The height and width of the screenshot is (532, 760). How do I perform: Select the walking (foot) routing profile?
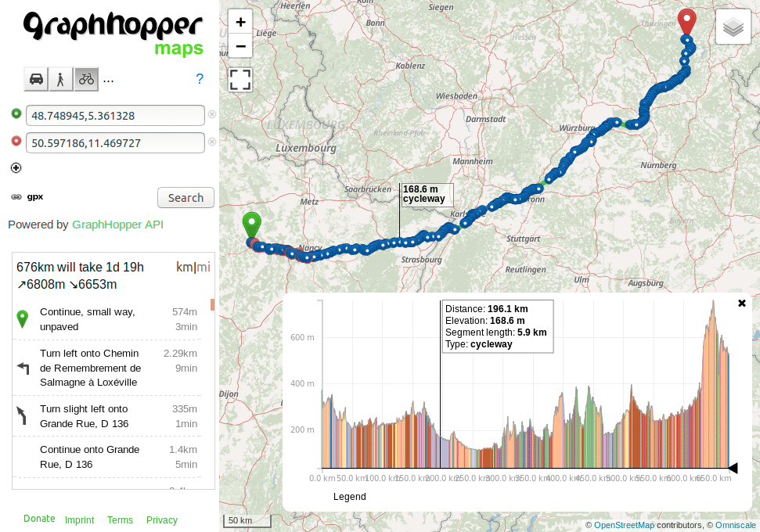(x=60, y=79)
